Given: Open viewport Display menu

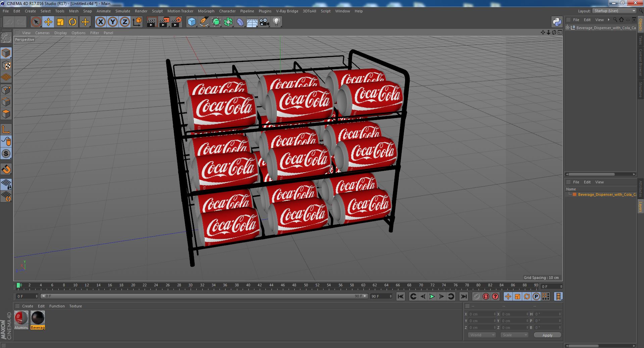Looking at the screenshot, I should (60, 33).
